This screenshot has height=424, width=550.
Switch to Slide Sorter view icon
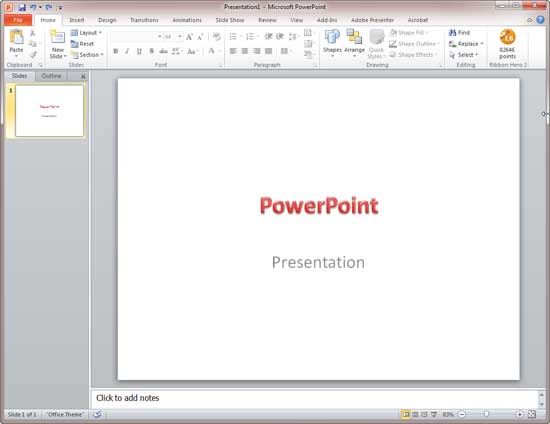click(x=415, y=415)
